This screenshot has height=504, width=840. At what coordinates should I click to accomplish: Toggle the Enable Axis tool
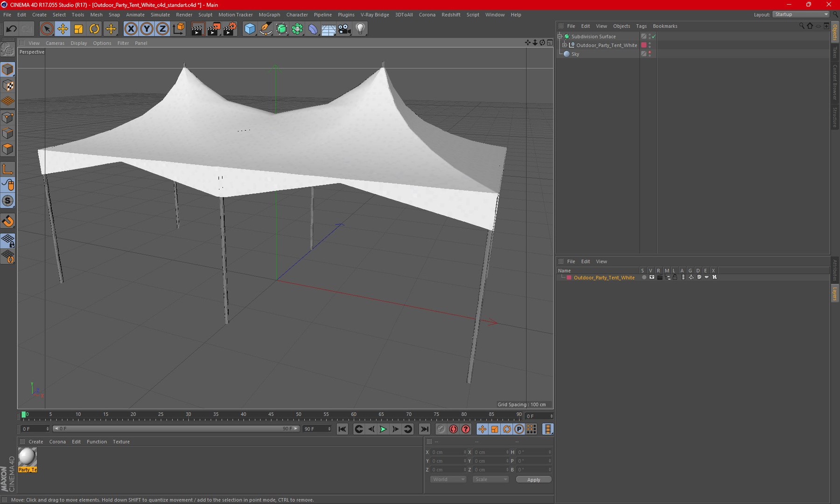pos(8,169)
